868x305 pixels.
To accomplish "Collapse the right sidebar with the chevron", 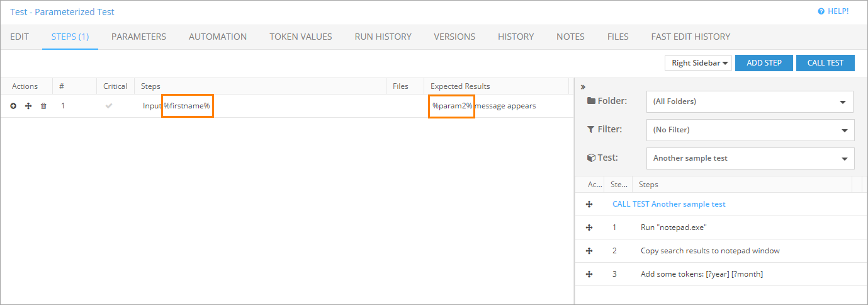I will click(x=583, y=87).
